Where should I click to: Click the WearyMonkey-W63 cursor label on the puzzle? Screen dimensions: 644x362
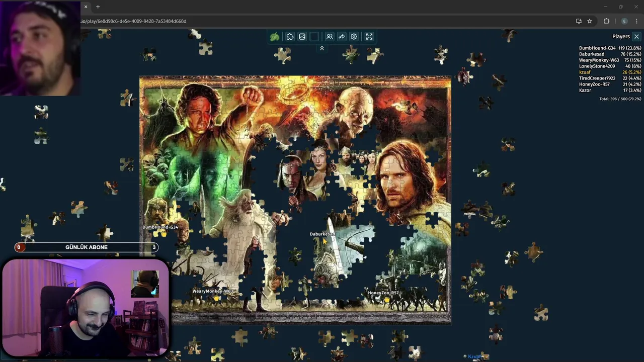tap(212, 292)
